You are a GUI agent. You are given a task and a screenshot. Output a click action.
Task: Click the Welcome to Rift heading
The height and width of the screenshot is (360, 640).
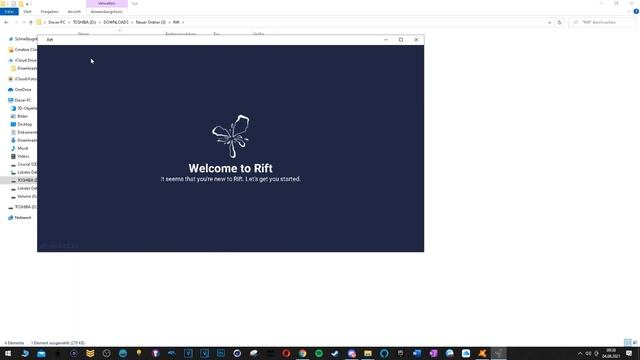pos(230,168)
